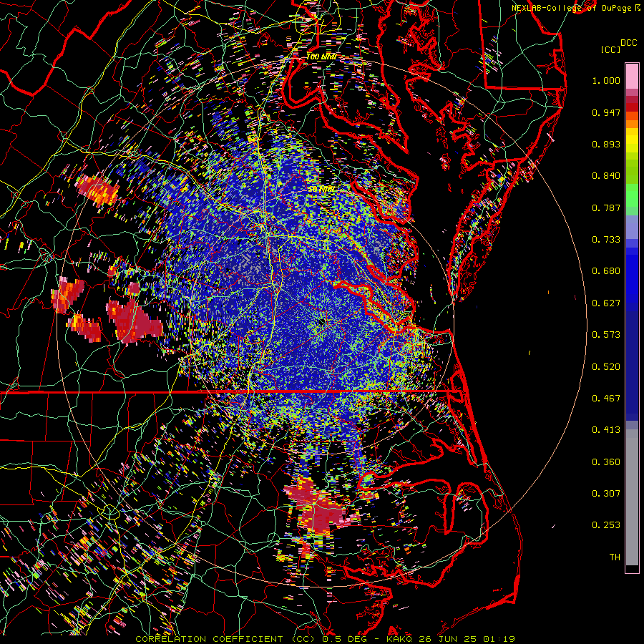Click the 0.840 scale value
This screenshot has height=644, width=644.
click(x=606, y=176)
